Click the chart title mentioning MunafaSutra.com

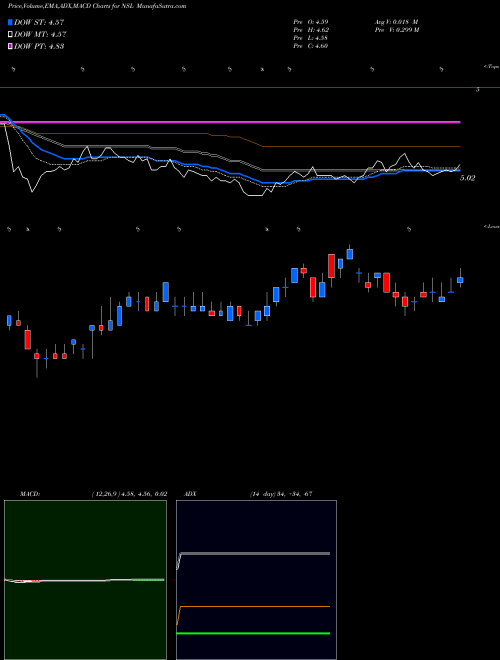(97, 6)
